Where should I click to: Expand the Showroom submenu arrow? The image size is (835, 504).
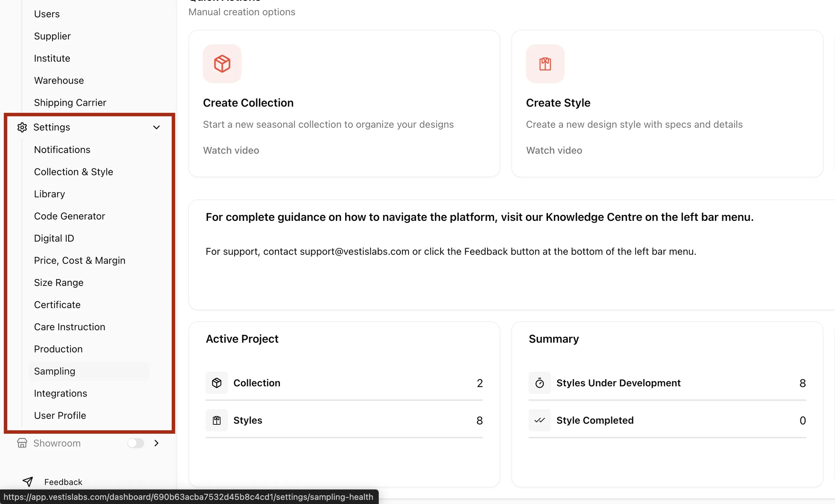point(157,443)
